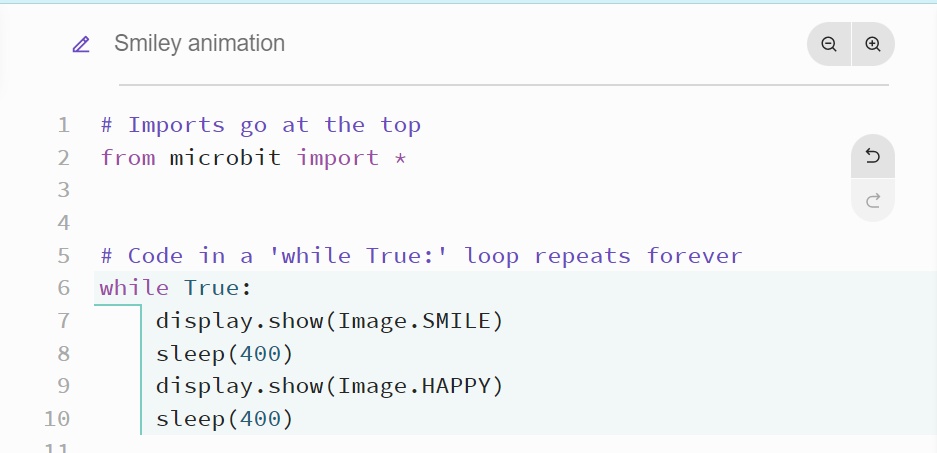The height and width of the screenshot is (453, 937).
Task: Click the "Smiley animation" project title
Action: 199,44
